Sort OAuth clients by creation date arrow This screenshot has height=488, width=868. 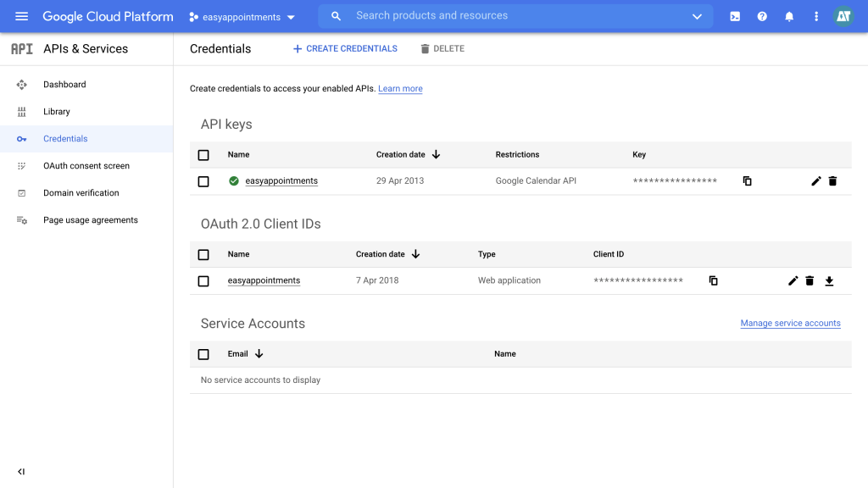(x=415, y=254)
